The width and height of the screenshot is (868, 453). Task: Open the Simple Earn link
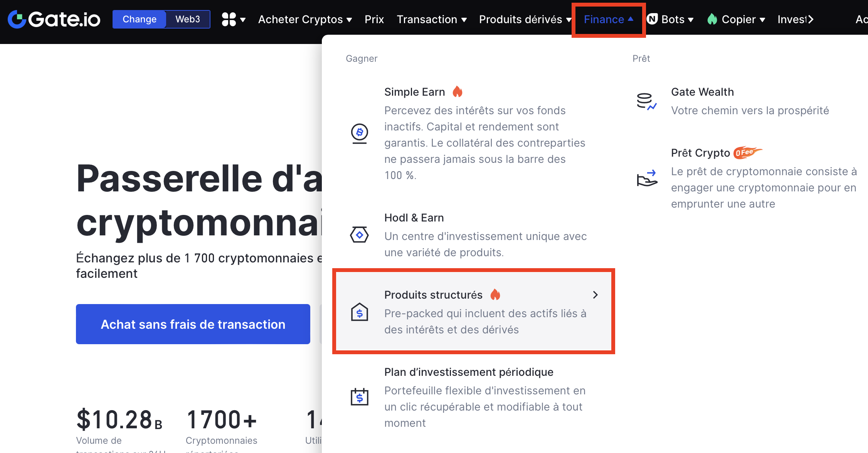click(415, 92)
